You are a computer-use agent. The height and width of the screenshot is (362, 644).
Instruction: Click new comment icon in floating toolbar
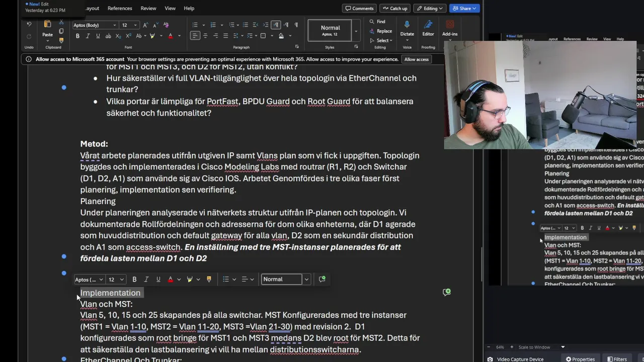pos(322,279)
